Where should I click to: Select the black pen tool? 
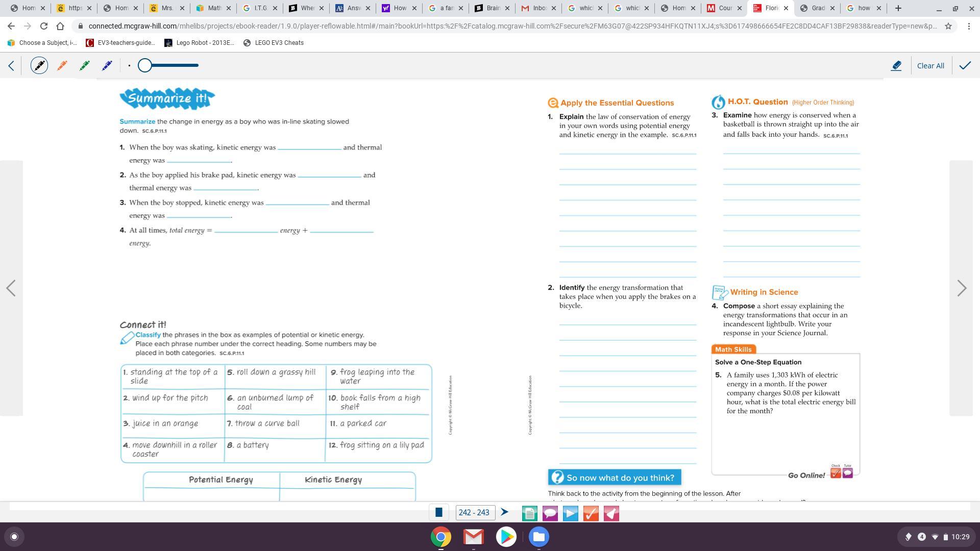click(39, 65)
